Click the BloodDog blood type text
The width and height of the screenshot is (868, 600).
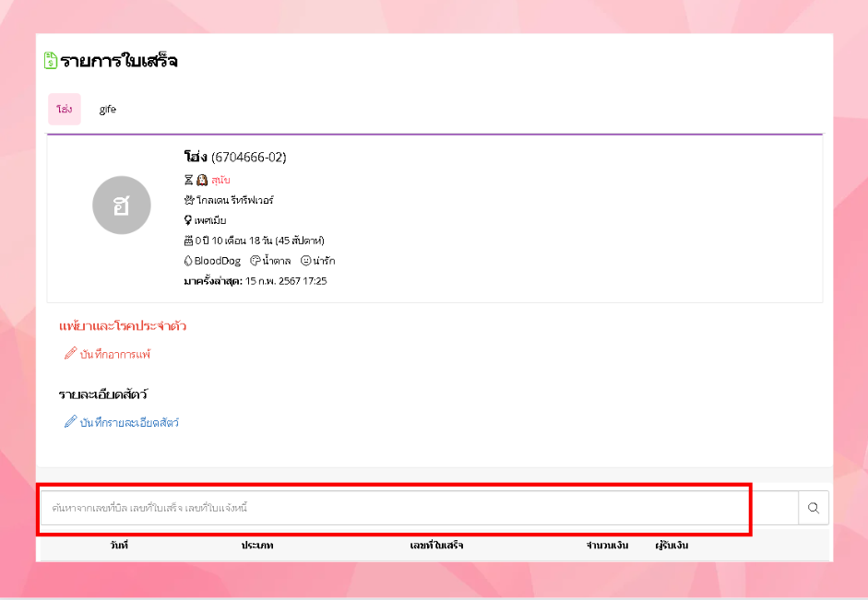[x=218, y=261]
